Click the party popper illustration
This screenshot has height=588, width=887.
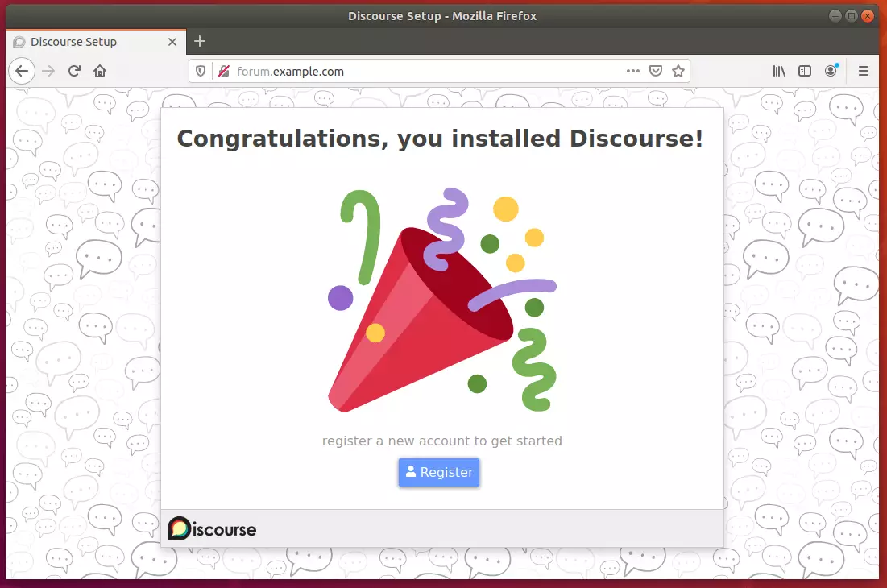coord(441,300)
